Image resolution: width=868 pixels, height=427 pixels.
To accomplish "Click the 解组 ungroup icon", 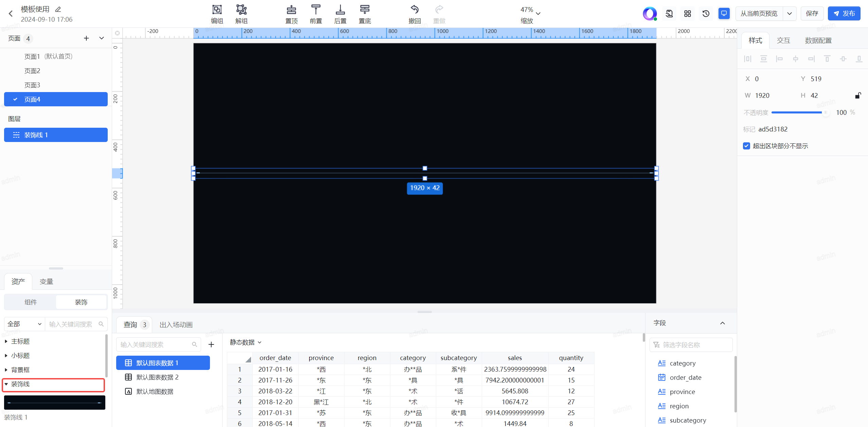I will pyautogui.click(x=241, y=10).
